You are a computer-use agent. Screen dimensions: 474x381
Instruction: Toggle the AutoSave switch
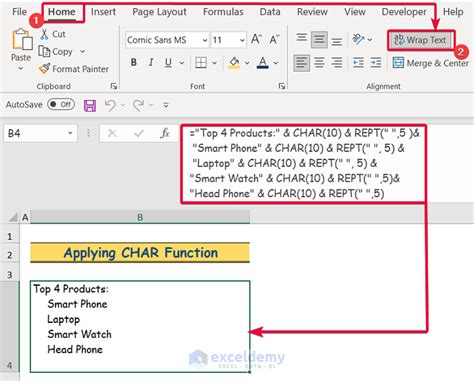(x=61, y=105)
